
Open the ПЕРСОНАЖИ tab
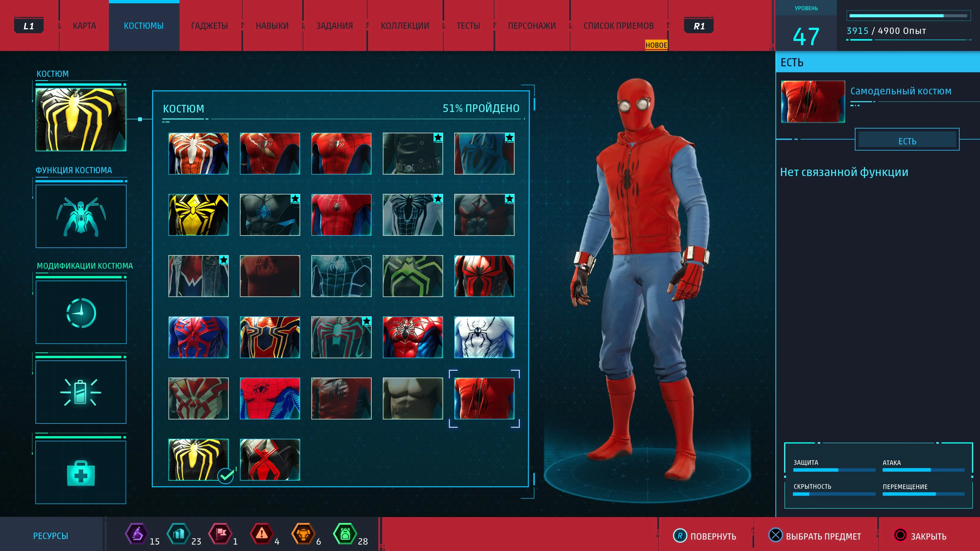532,26
